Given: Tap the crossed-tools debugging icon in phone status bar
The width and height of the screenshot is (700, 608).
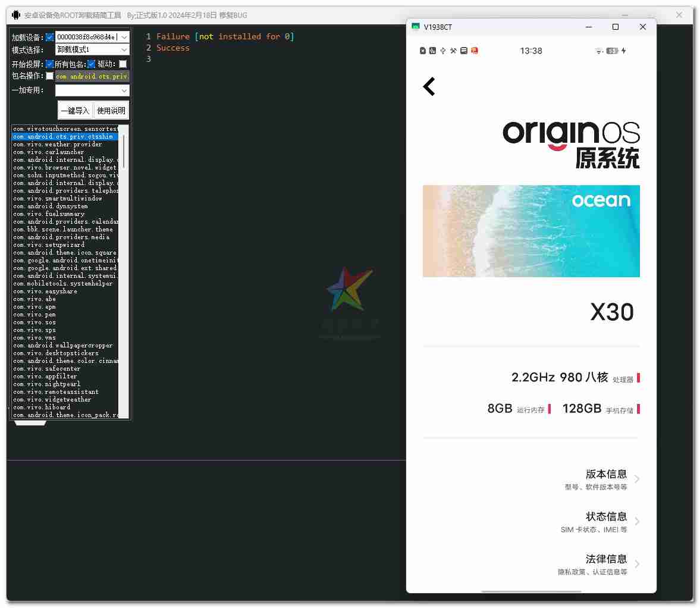Looking at the screenshot, I should point(453,51).
